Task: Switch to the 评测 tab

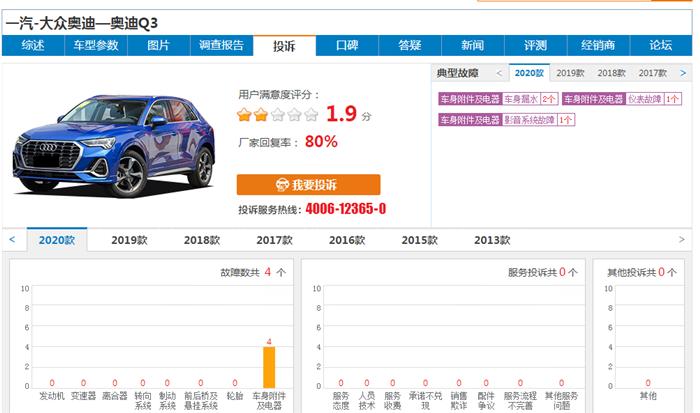Action: coord(536,46)
